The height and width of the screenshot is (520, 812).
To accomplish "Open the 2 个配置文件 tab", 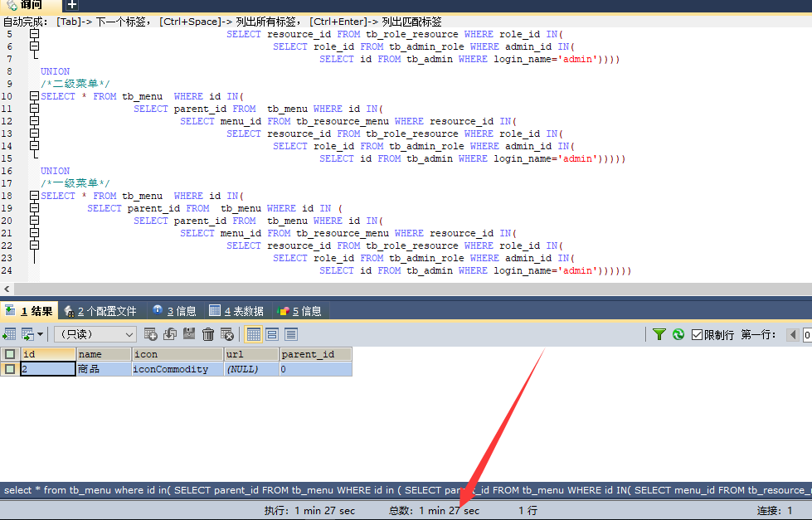I will click(100, 311).
